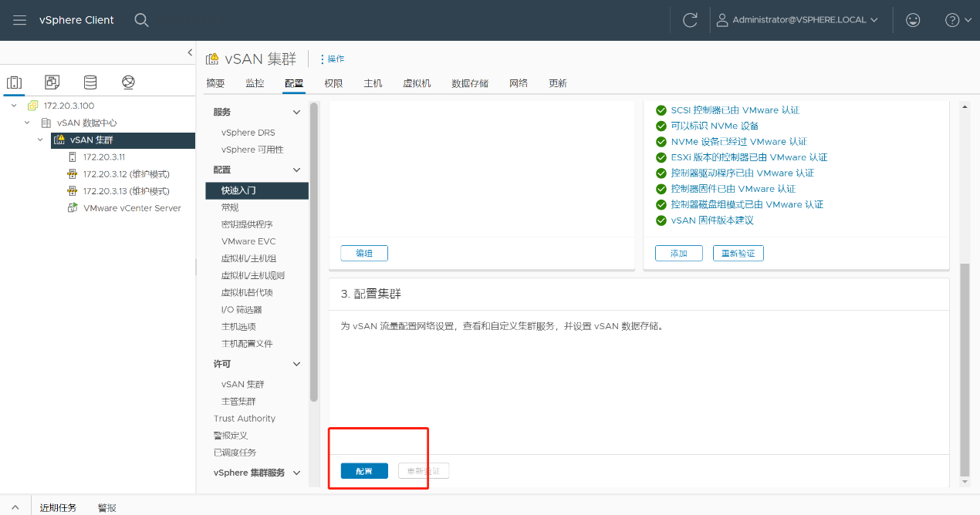The image size is (980, 515).
Task: Expand the bottom tasks panel arrow
Action: pos(15,507)
